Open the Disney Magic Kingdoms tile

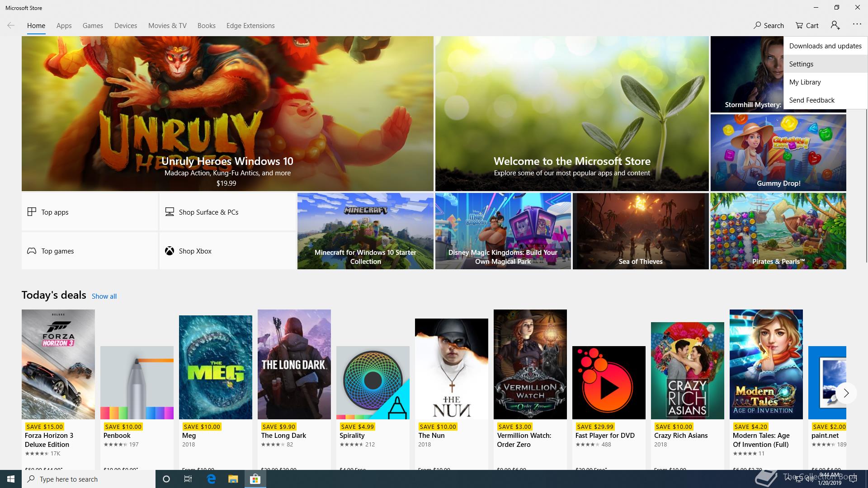pos(503,231)
